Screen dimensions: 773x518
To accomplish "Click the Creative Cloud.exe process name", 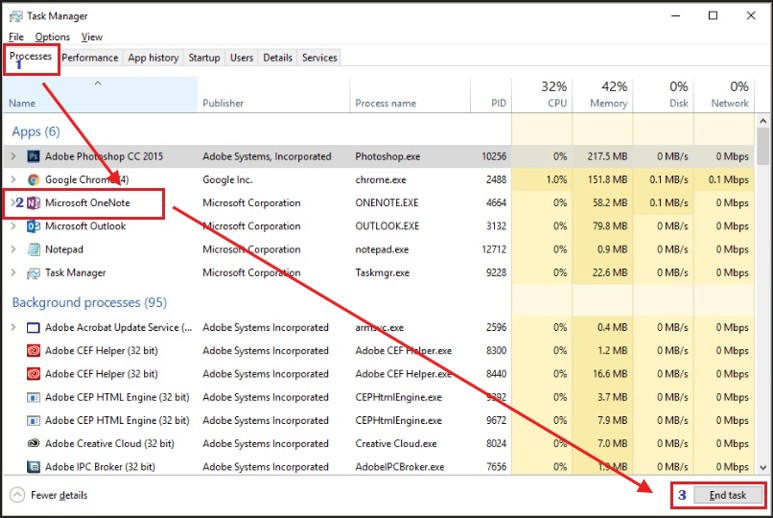I will [396, 444].
